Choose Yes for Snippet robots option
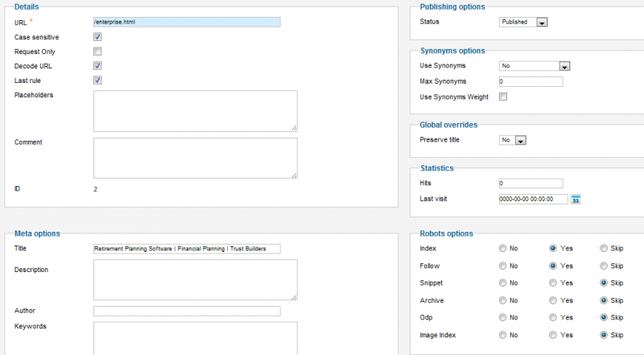This screenshot has width=644, height=355. [x=553, y=283]
